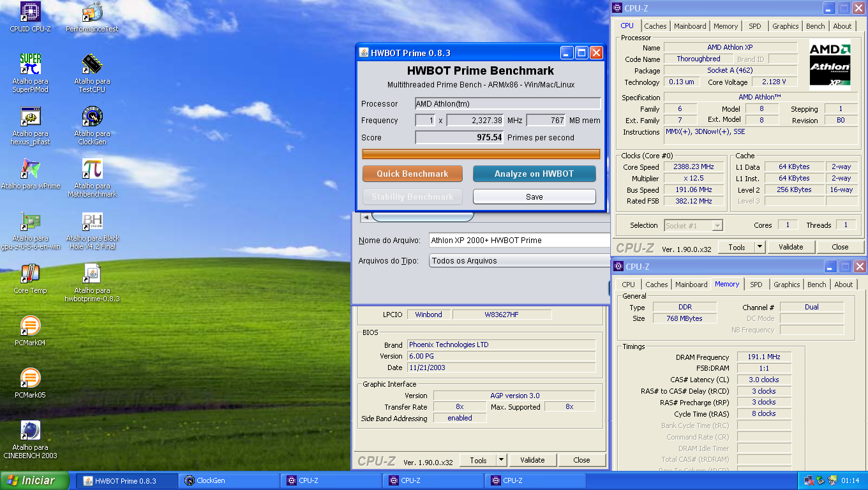Open the Bench tab in top CPU-Z
The height and width of the screenshot is (490, 868).
(x=815, y=26)
